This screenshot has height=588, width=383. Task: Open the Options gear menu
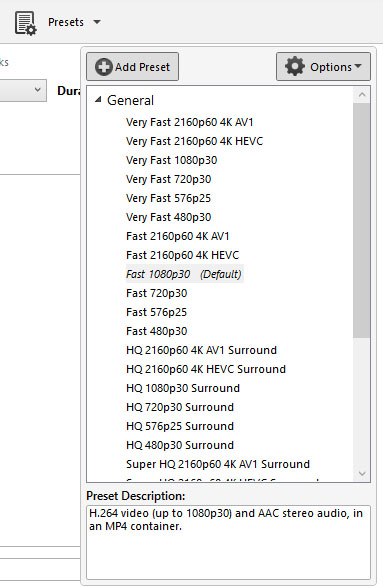tap(323, 67)
